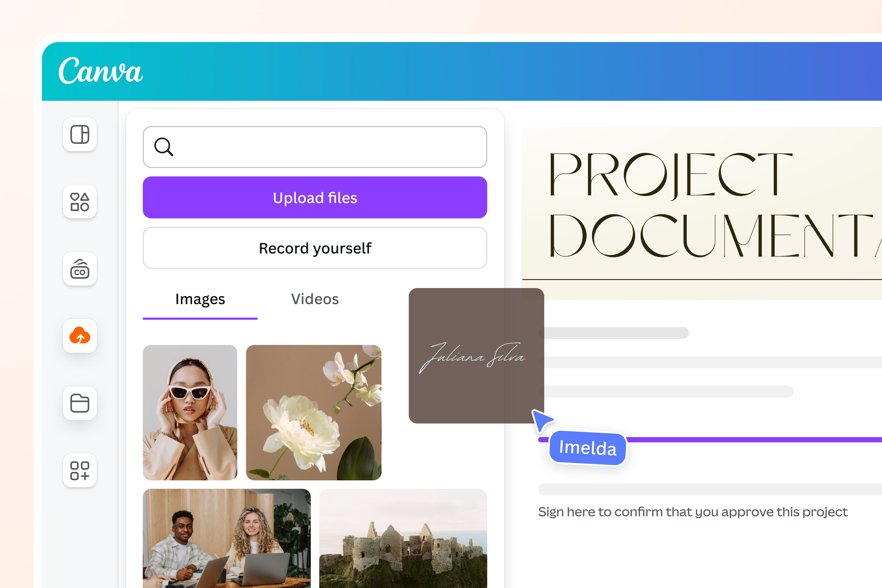Click the search magnifier icon
Screen dimensions: 882x588
point(164,147)
